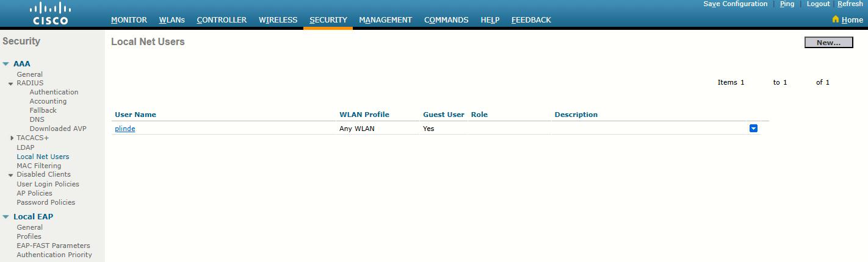Open RADIUS Authentication page
The width and height of the screenshot is (868, 262).
[54, 92]
